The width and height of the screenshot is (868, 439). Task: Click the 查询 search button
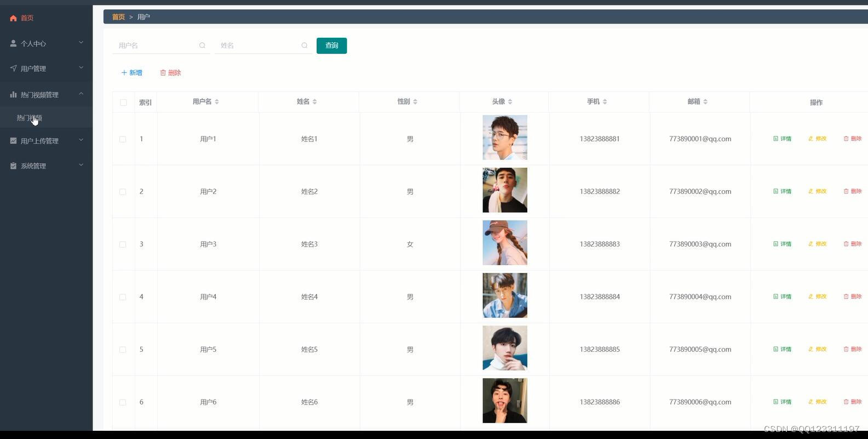pyautogui.click(x=332, y=45)
